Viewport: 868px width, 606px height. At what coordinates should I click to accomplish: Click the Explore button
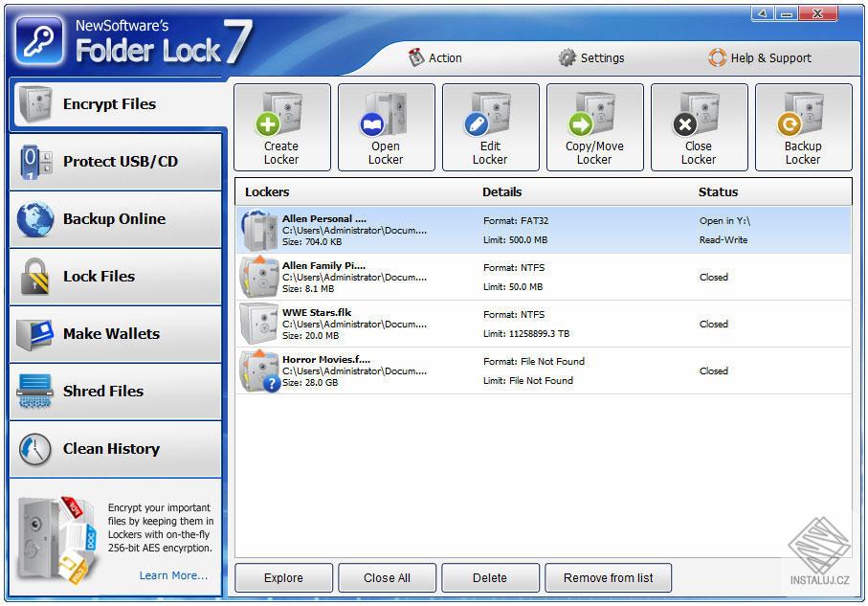(283, 577)
